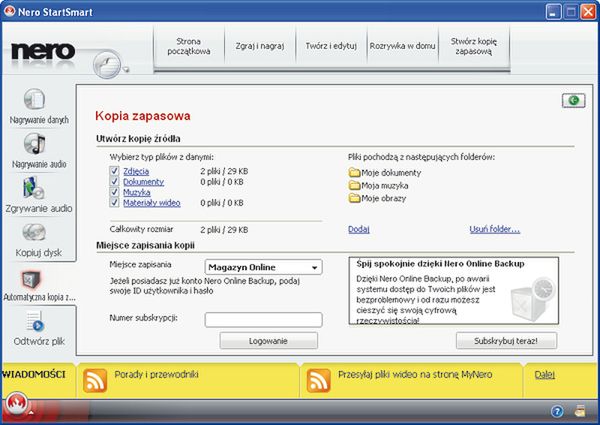Open the Moje dokumenty folder icon
The image size is (600, 425).
pyautogui.click(x=354, y=173)
